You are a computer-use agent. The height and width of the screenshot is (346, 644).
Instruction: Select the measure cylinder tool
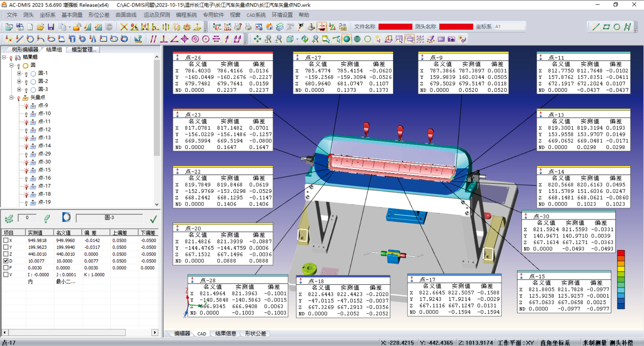[72, 39]
